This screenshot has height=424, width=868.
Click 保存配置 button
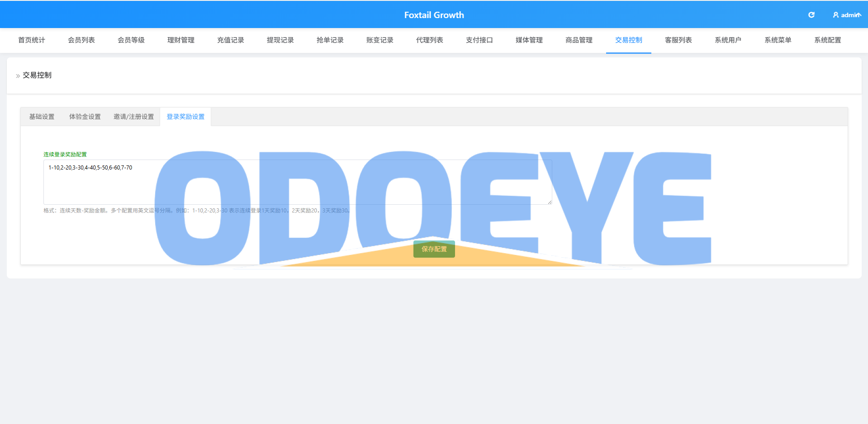pos(434,249)
